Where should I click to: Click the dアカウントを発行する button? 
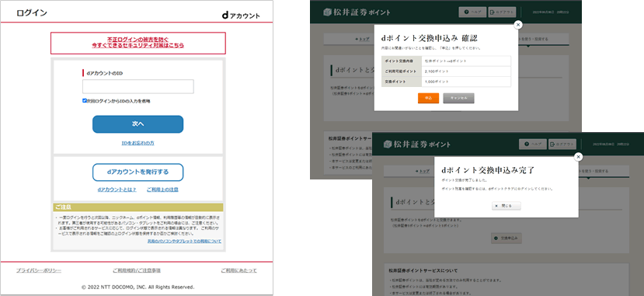138,172
